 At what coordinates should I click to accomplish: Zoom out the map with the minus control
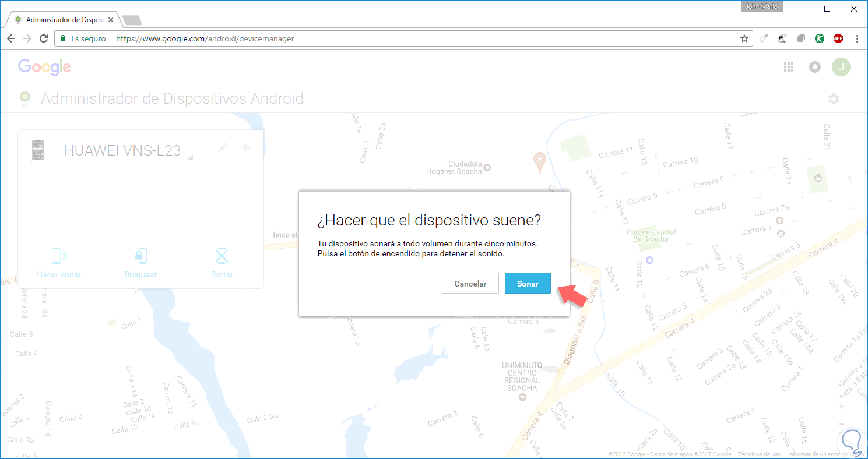coord(841,423)
